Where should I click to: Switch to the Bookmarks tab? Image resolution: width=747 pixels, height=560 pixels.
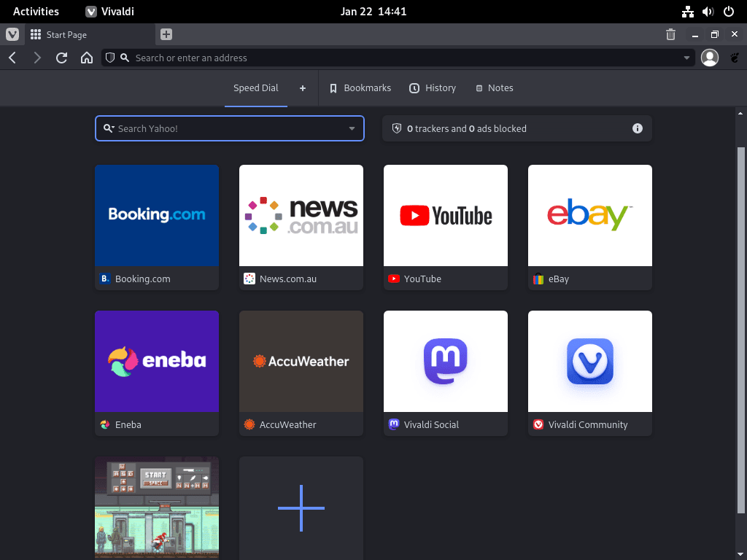click(x=360, y=87)
